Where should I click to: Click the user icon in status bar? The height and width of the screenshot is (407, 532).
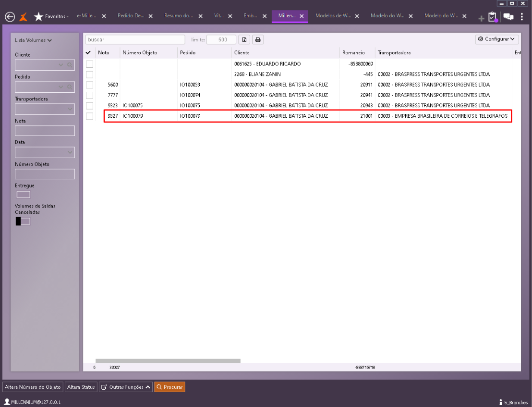(x=7, y=402)
